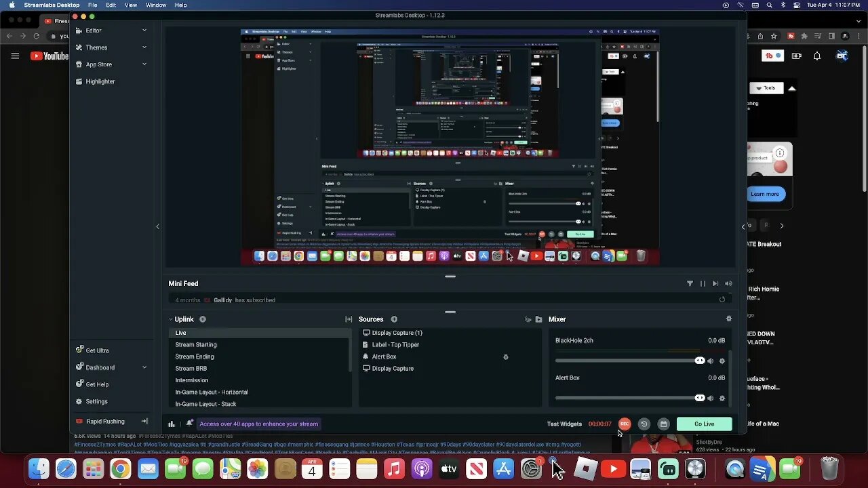Open the Help menu
868x488 pixels.
[x=181, y=5]
